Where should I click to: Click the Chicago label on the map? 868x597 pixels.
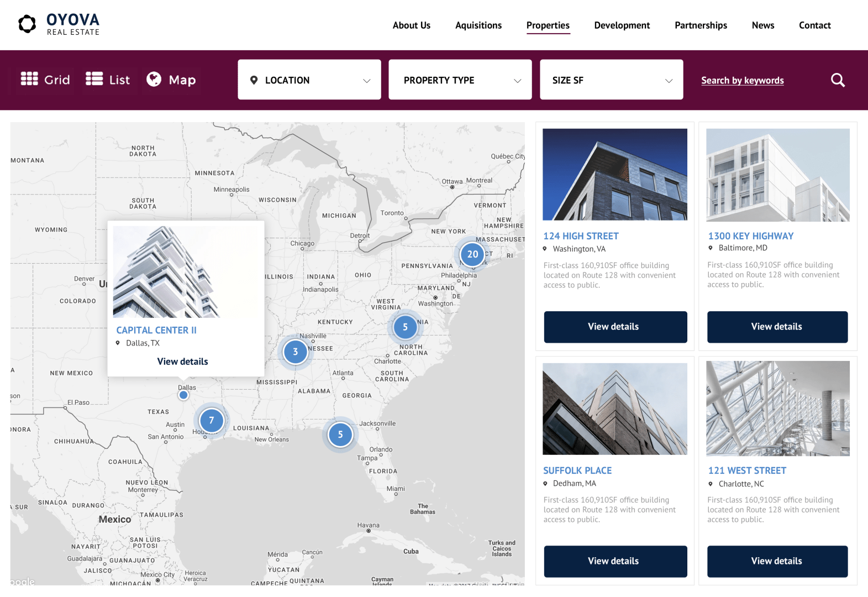point(302,243)
